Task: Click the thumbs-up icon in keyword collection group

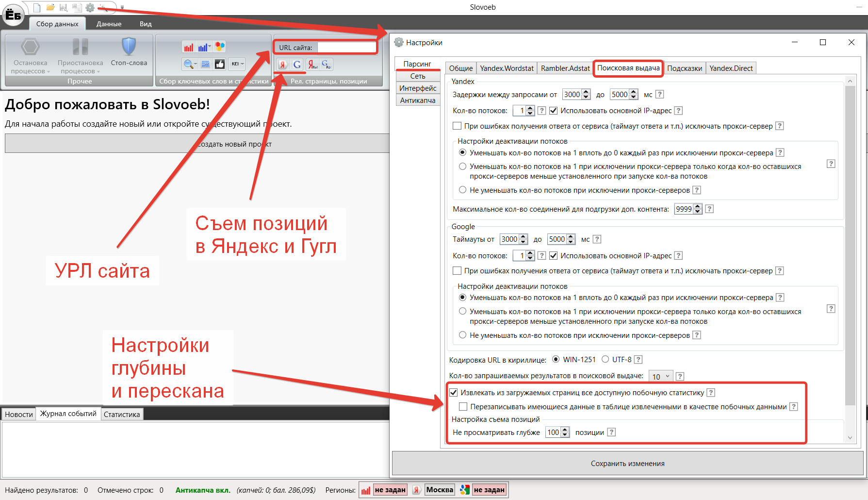Action: coord(220,64)
